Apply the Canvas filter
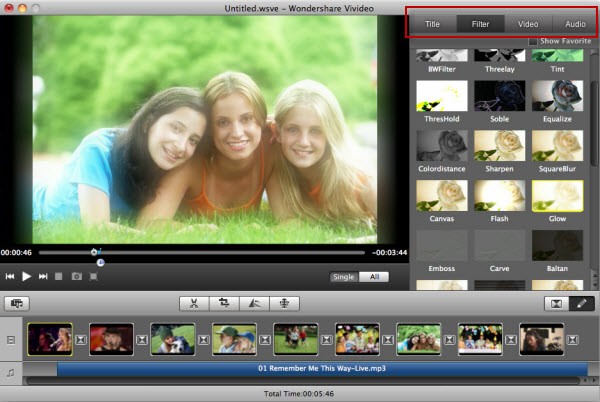This screenshot has height=402, width=600. (x=442, y=195)
